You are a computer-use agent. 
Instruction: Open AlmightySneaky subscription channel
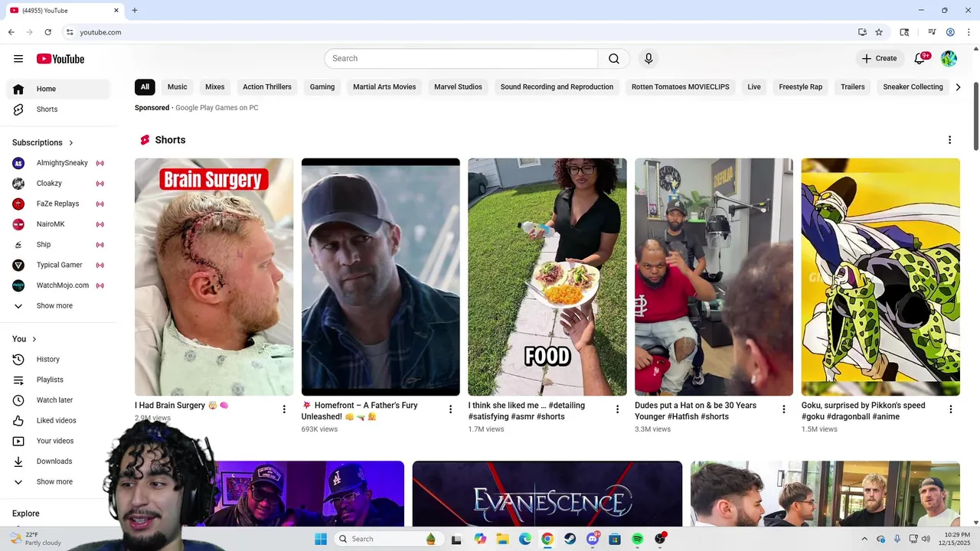coord(58,163)
